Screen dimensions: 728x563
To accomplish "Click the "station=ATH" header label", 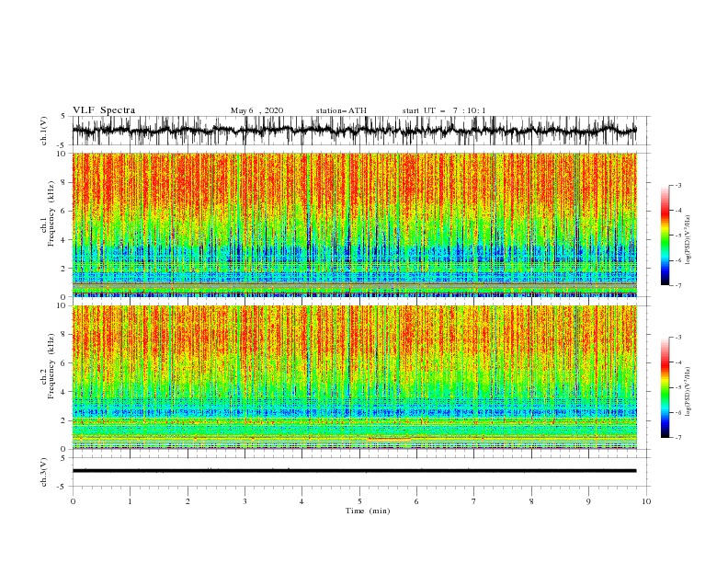I will [341, 110].
